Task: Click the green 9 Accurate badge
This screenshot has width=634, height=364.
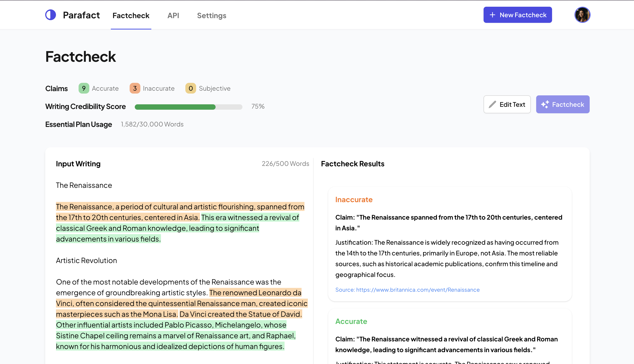Action: click(84, 88)
